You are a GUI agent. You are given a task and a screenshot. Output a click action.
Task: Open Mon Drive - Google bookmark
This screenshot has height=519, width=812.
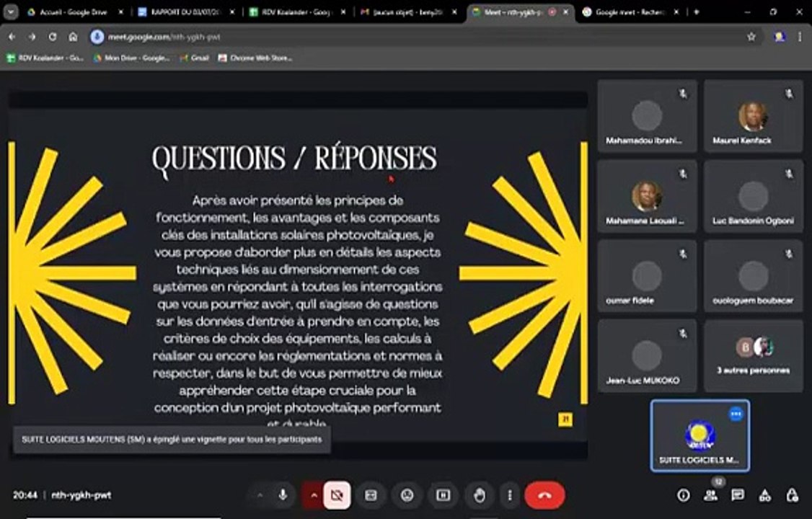(x=131, y=58)
